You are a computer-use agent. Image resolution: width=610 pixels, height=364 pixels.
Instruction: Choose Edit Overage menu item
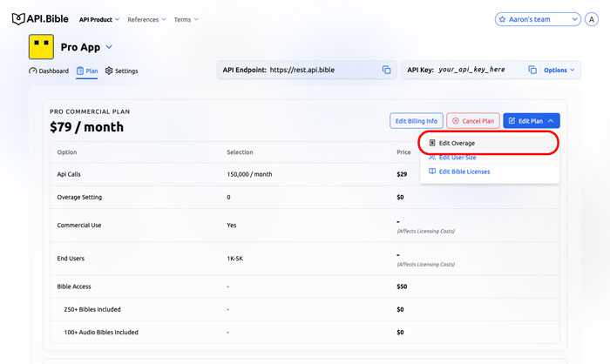[488, 143]
